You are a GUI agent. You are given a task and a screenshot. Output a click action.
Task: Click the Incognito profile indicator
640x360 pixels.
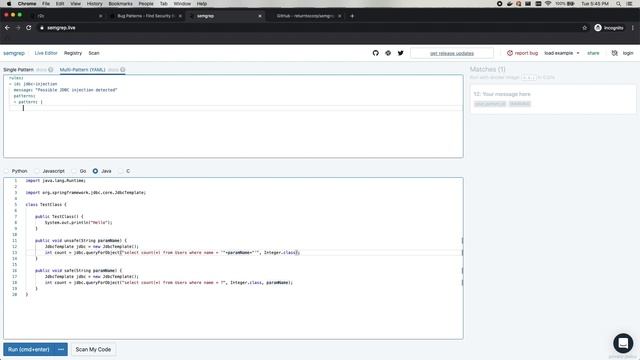[609, 28]
